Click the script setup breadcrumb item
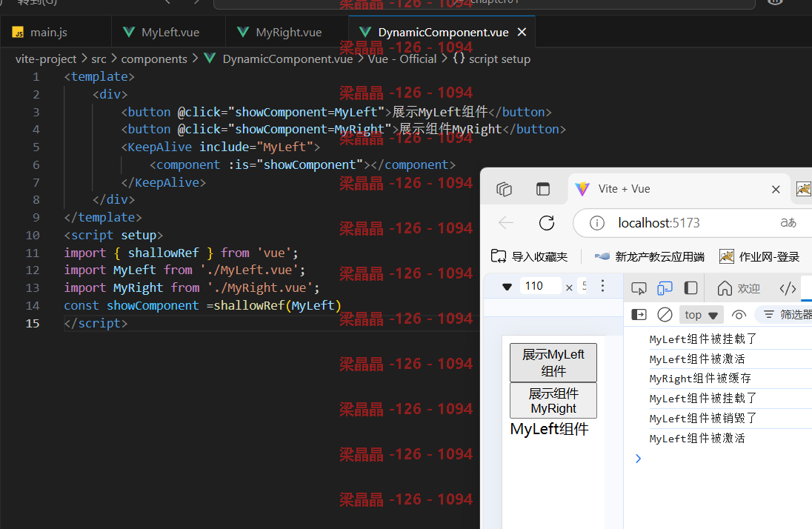 [499, 59]
